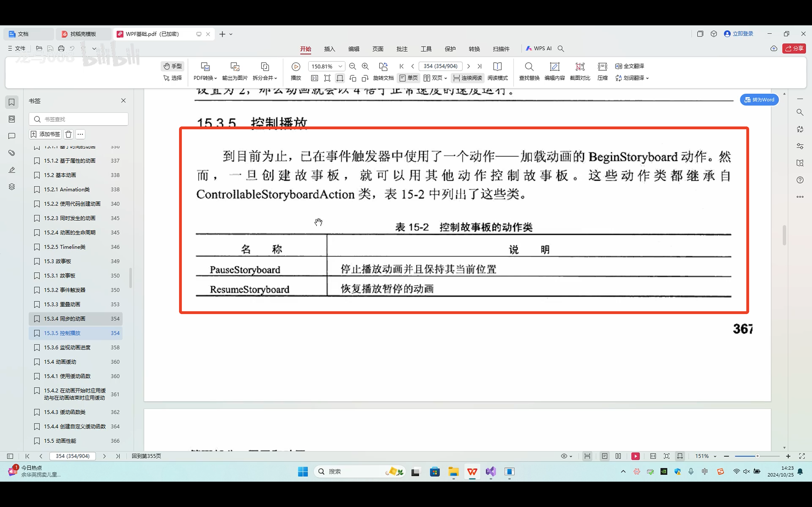
Task: Enable the Hand tool mode
Action: click(173, 66)
